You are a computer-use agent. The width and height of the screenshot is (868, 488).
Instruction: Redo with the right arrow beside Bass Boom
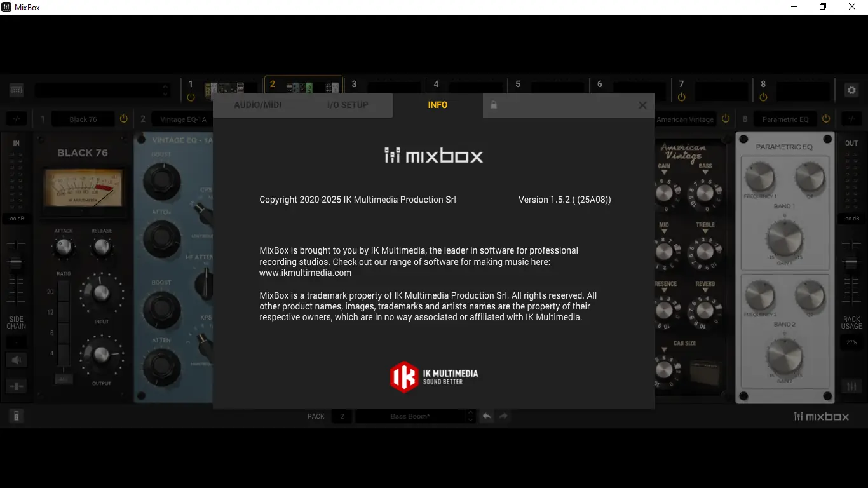pos(503,416)
